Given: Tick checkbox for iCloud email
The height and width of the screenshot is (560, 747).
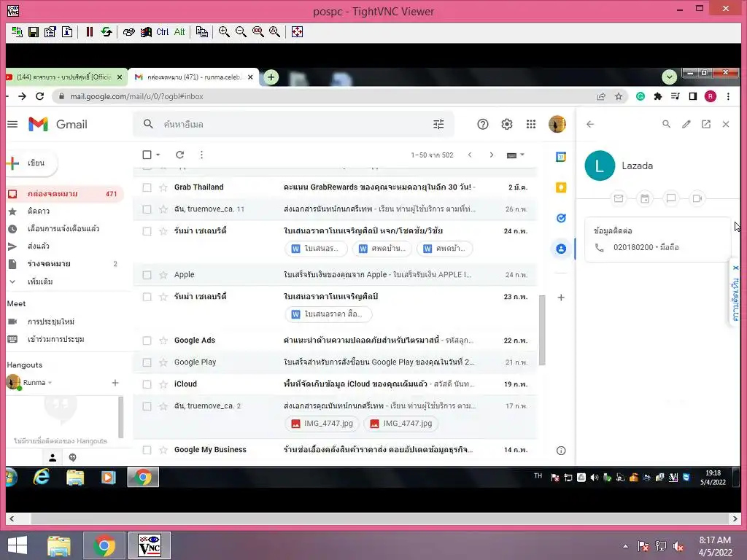Looking at the screenshot, I should (147, 385).
